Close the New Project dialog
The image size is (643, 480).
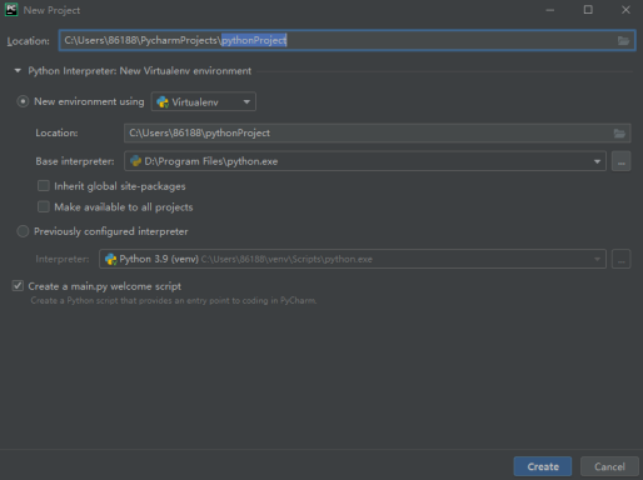tap(626, 9)
